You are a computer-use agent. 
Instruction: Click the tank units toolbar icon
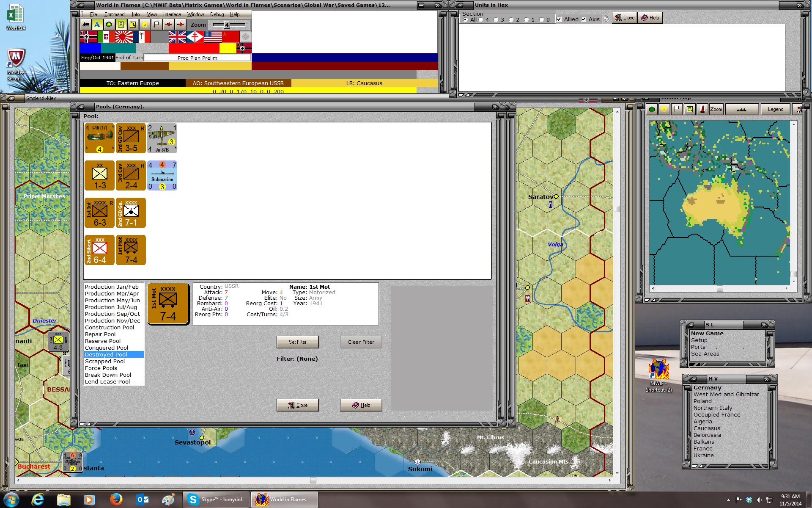point(86,25)
